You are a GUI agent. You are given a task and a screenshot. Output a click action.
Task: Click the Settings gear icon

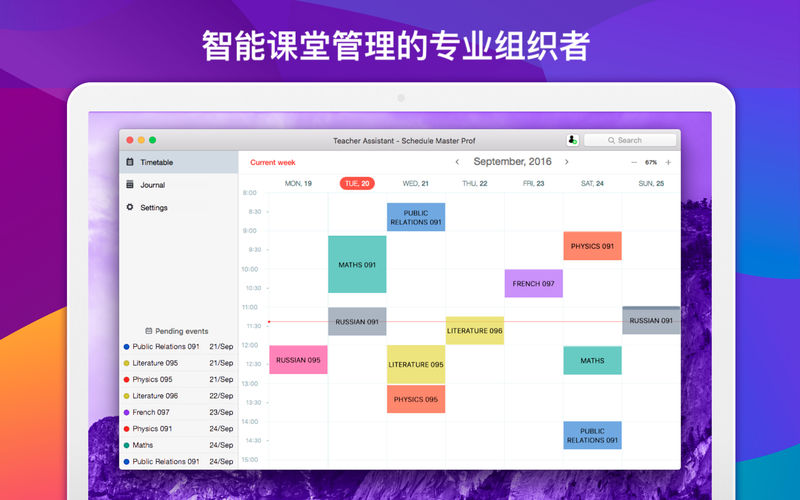coord(130,207)
